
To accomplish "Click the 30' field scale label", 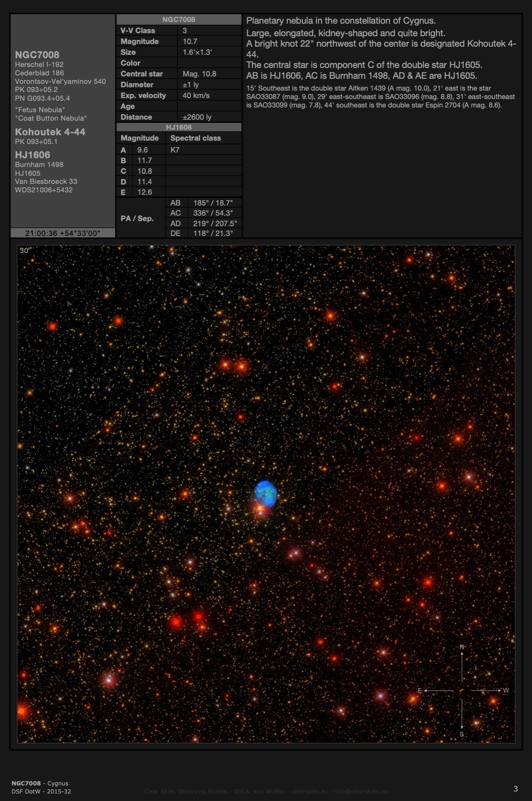I will tap(25, 251).
